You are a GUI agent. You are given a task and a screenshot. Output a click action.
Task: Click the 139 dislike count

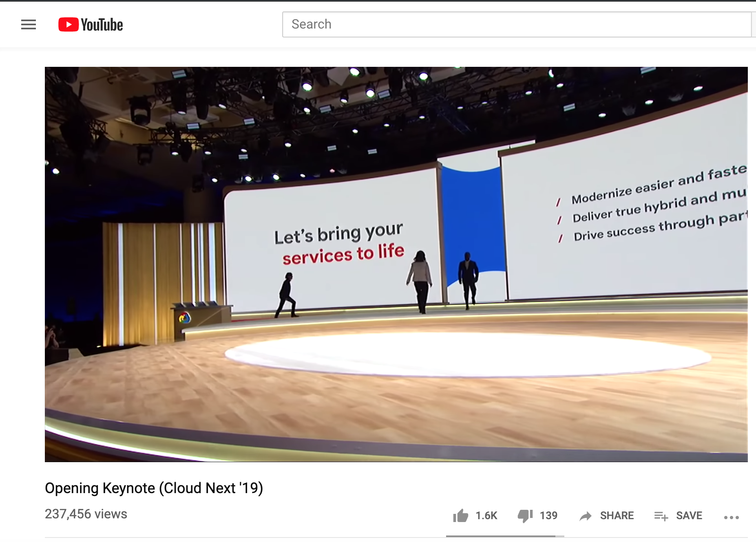pyautogui.click(x=548, y=516)
